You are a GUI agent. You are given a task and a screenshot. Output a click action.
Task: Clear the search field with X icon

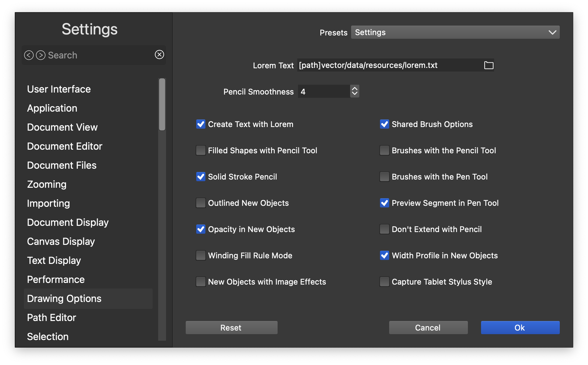click(x=159, y=54)
